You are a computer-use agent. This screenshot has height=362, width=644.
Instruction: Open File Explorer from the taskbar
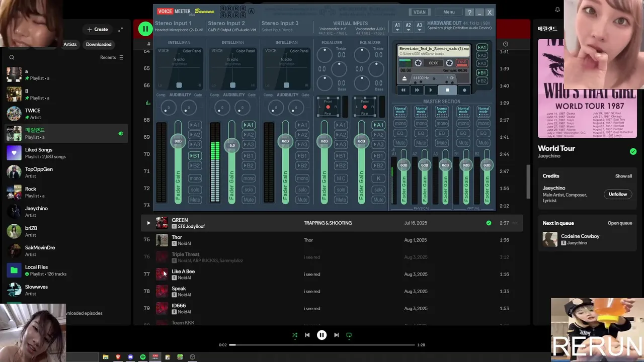(106, 357)
